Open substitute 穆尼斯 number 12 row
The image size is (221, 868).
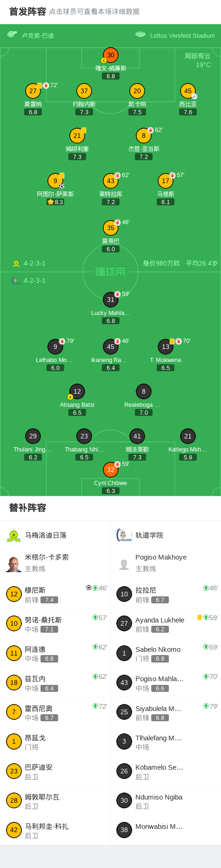point(55,594)
